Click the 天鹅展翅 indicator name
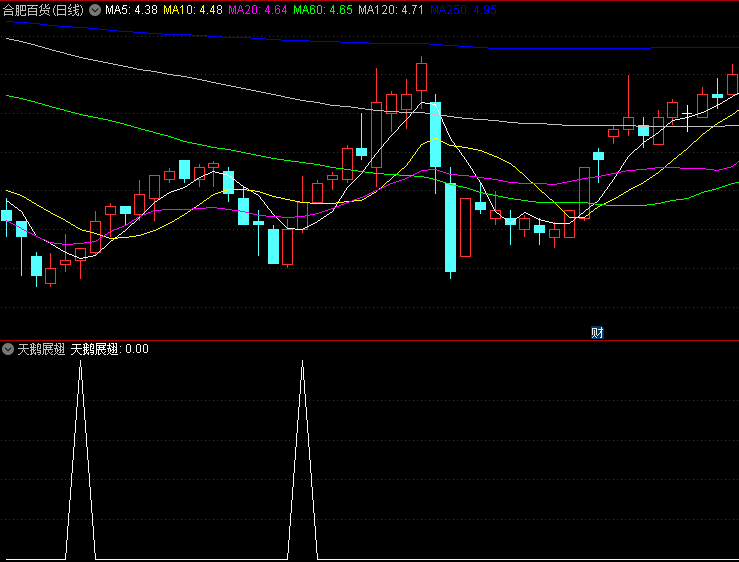739x562 pixels. [x=41, y=349]
